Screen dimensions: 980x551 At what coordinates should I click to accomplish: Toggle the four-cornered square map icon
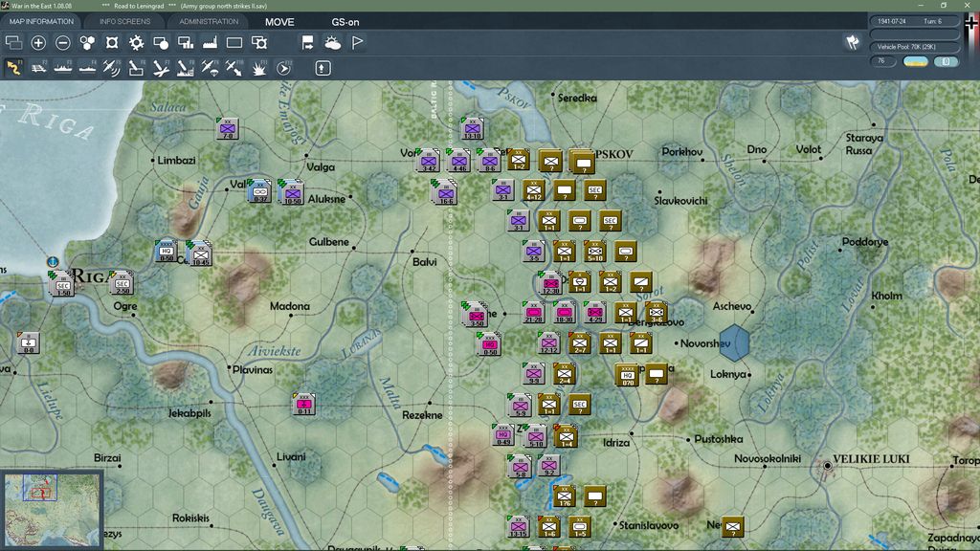(112, 42)
